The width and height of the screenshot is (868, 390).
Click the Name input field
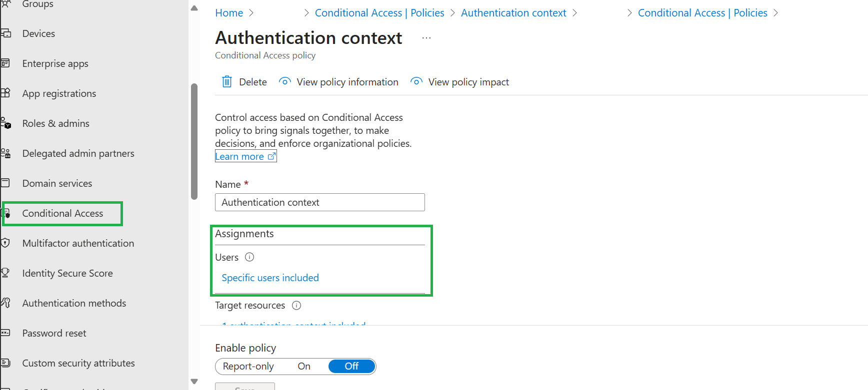pyautogui.click(x=320, y=202)
